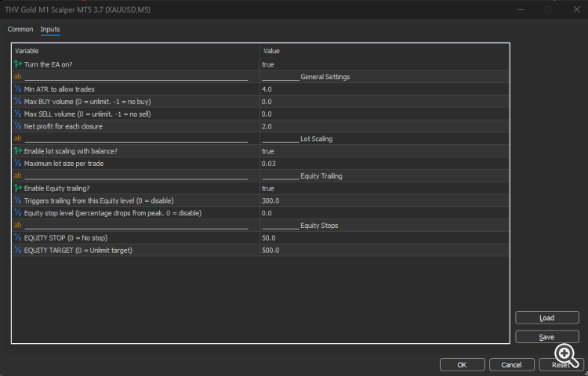
Task: Toggle Enable lot scaling with balance value
Action: pyautogui.click(x=268, y=151)
